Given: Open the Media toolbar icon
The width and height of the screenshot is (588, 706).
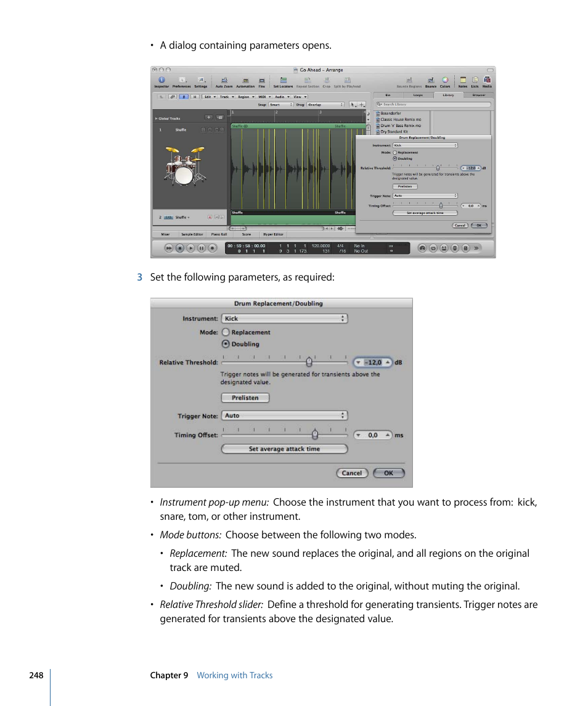Looking at the screenshot, I should pyautogui.click(x=487, y=80).
